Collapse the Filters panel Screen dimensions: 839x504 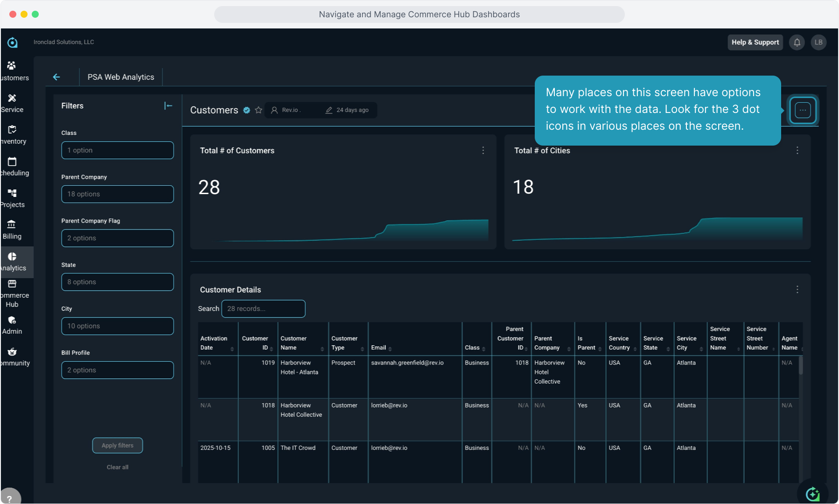pyautogui.click(x=168, y=106)
